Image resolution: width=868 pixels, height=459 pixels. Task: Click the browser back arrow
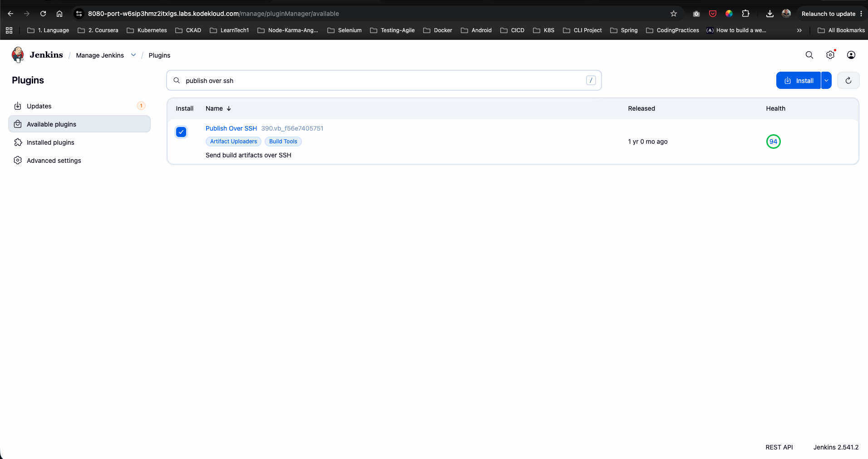pos(10,14)
